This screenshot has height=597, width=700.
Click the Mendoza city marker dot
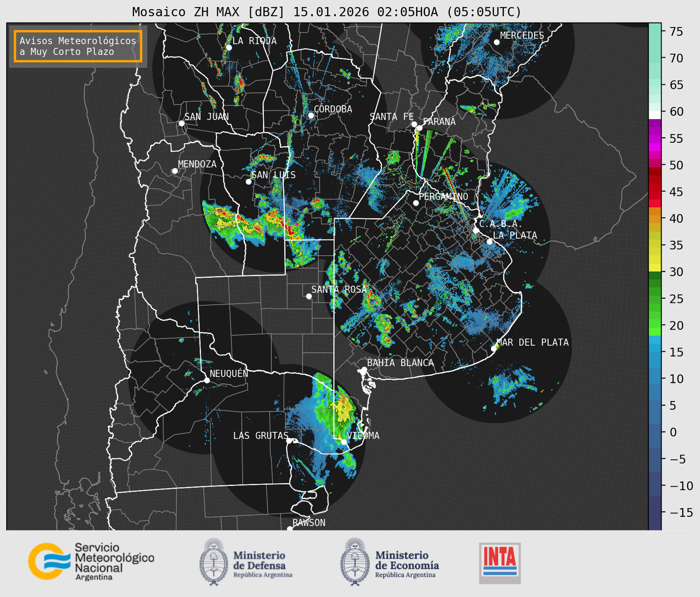coord(175,171)
